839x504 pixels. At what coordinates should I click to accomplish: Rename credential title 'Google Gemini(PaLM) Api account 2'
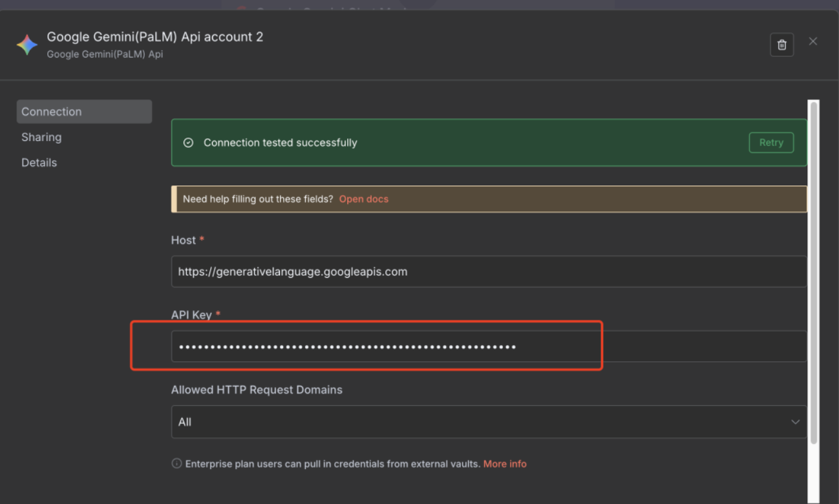coord(155,37)
